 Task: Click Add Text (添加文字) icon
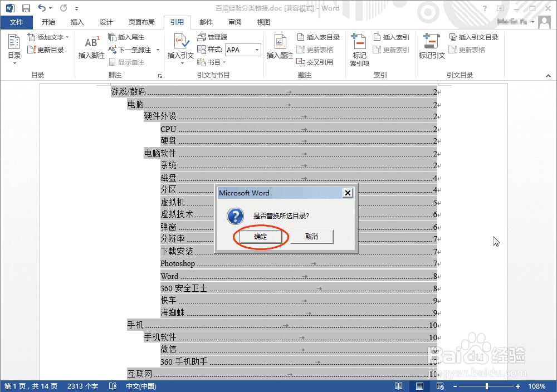pyautogui.click(x=32, y=37)
